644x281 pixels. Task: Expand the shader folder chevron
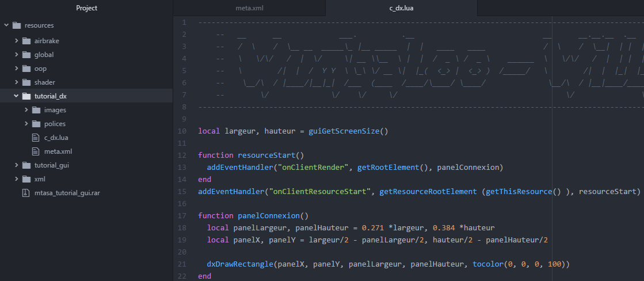coord(16,82)
